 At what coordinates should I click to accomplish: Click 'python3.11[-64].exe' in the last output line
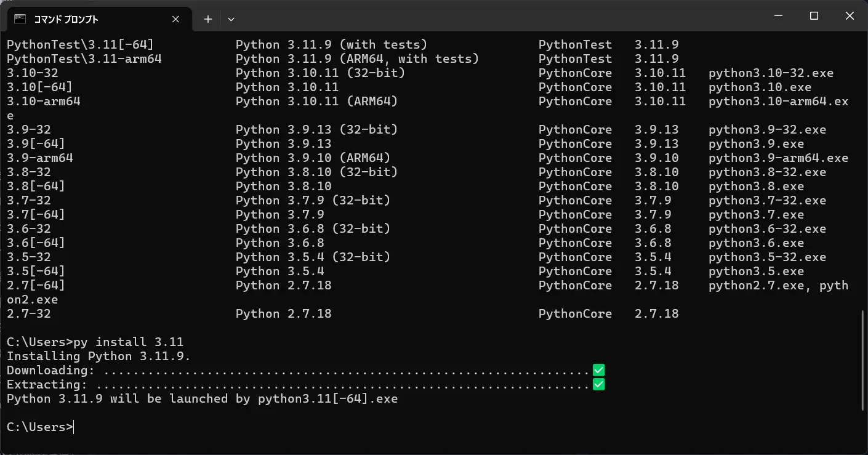[328, 398]
